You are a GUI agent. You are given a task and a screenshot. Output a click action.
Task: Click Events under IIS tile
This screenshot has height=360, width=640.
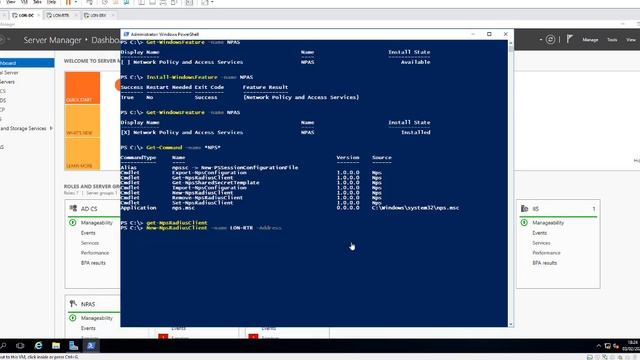(540, 233)
